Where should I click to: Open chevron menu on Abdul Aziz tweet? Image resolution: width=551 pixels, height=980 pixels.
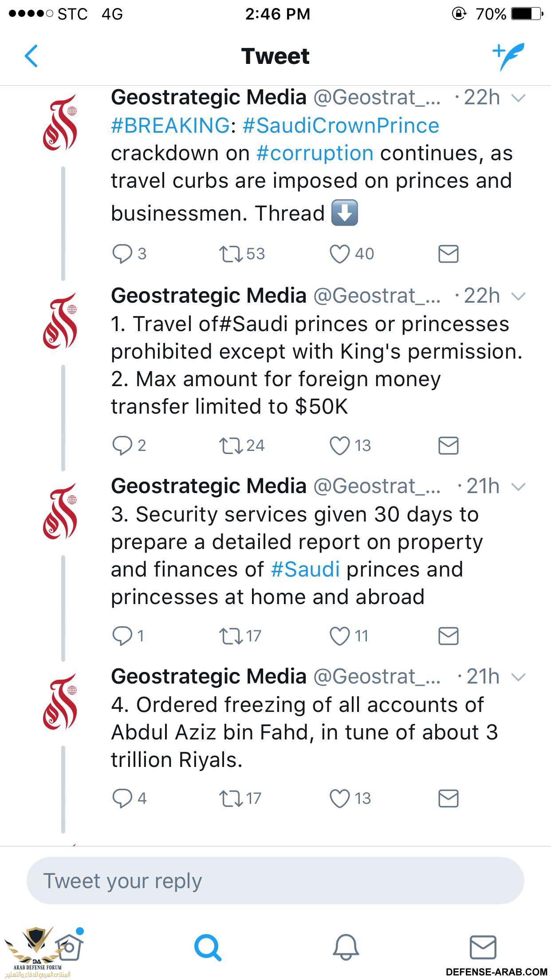(x=518, y=677)
